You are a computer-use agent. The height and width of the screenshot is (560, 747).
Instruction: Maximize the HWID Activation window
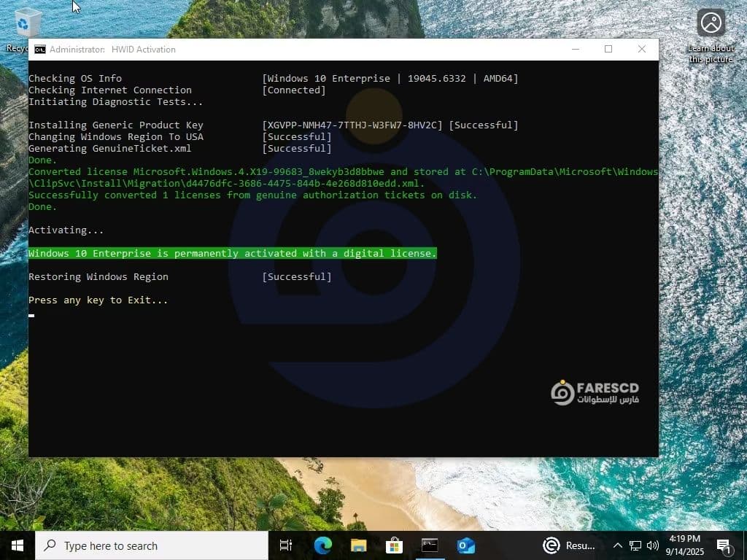click(608, 49)
